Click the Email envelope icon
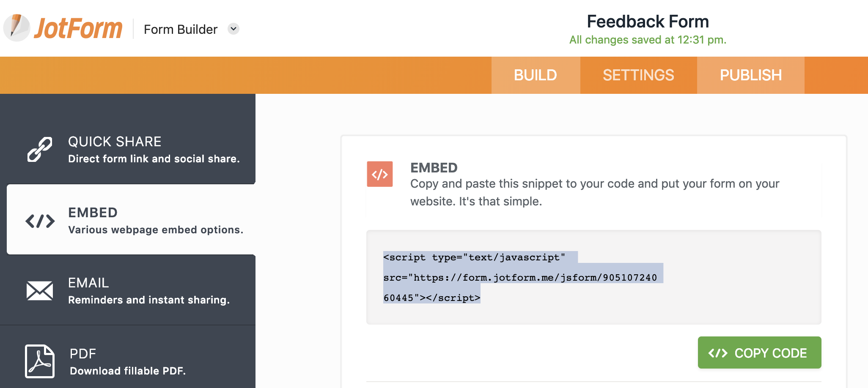868x388 pixels. [40, 291]
